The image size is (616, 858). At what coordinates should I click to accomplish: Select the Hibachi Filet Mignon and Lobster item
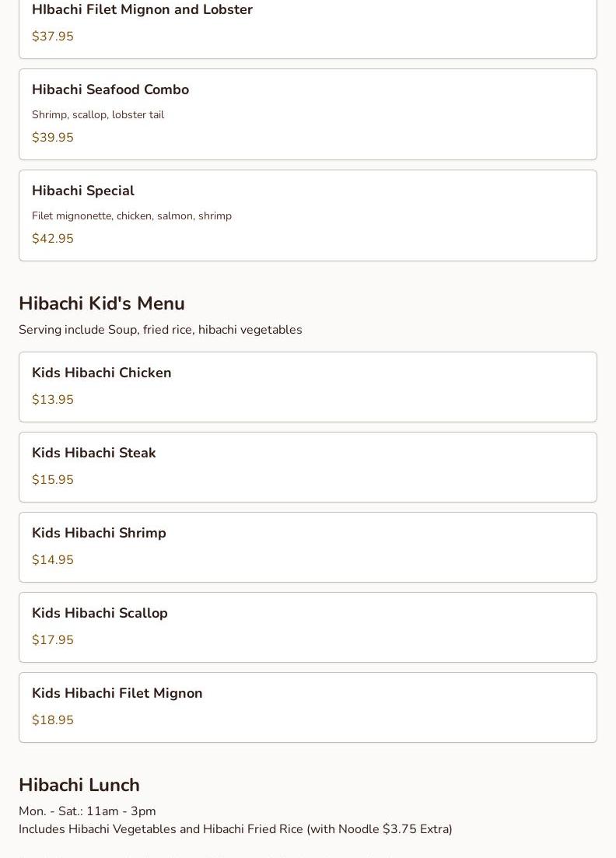pyautogui.click(x=142, y=10)
